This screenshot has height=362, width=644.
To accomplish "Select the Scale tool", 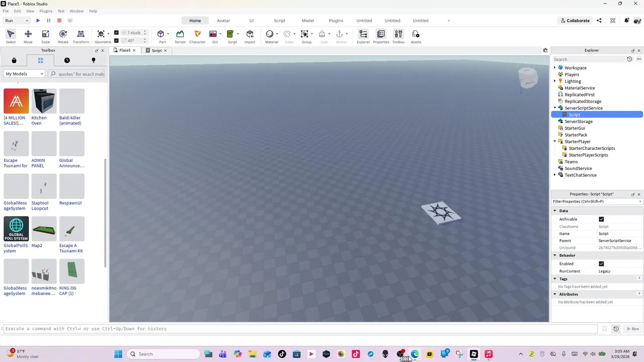I will tap(45, 36).
